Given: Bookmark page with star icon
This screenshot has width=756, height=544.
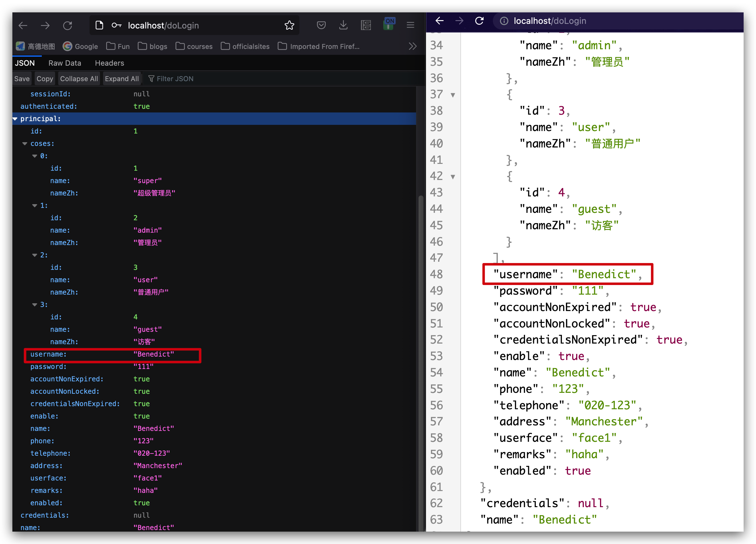Looking at the screenshot, I should point(289,25).
